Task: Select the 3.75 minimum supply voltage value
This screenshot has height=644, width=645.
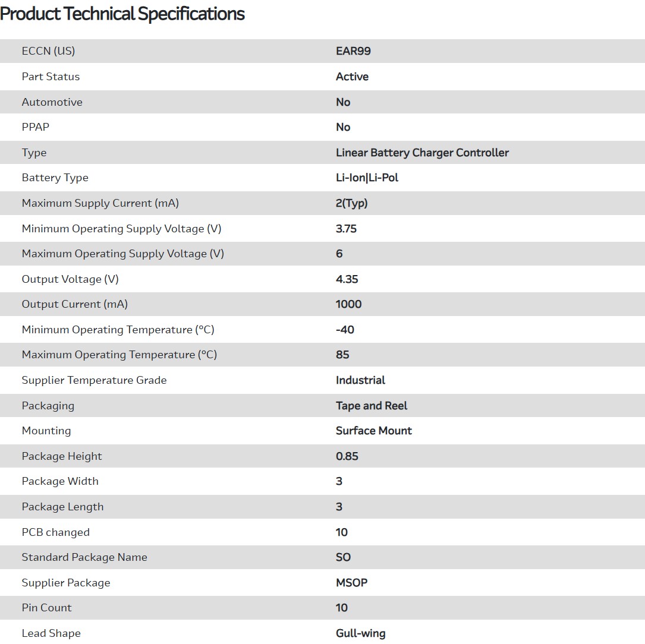Action: [346, 229]
